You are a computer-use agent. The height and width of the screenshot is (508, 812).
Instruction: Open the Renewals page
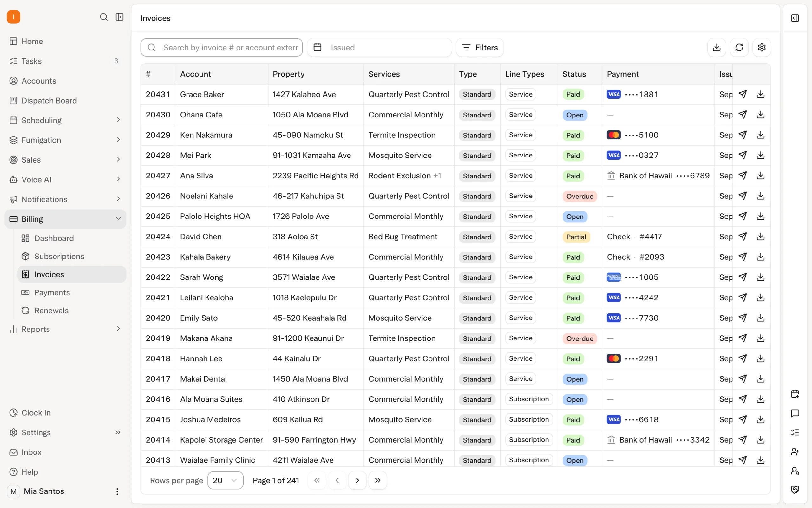pyautogui.click(x=72, y=311)
